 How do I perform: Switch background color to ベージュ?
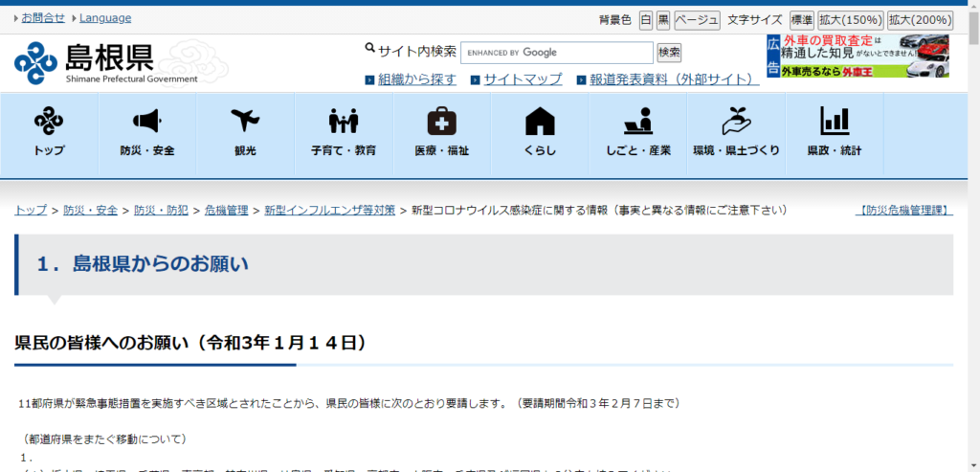(697, 20)
